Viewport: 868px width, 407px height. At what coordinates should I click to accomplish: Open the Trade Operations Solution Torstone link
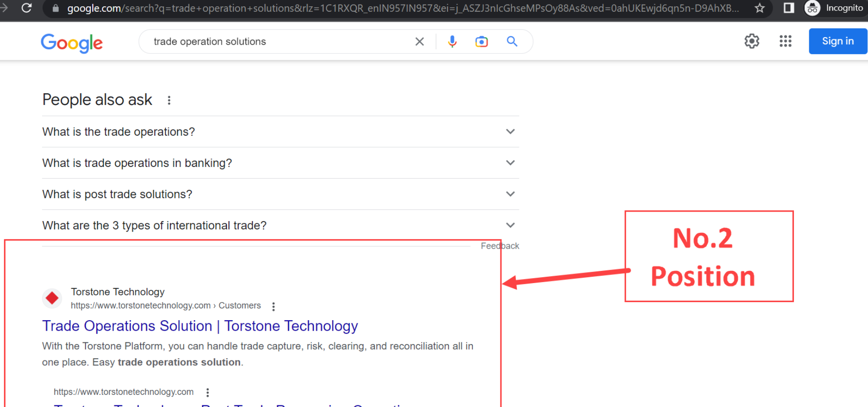point(200,326)
